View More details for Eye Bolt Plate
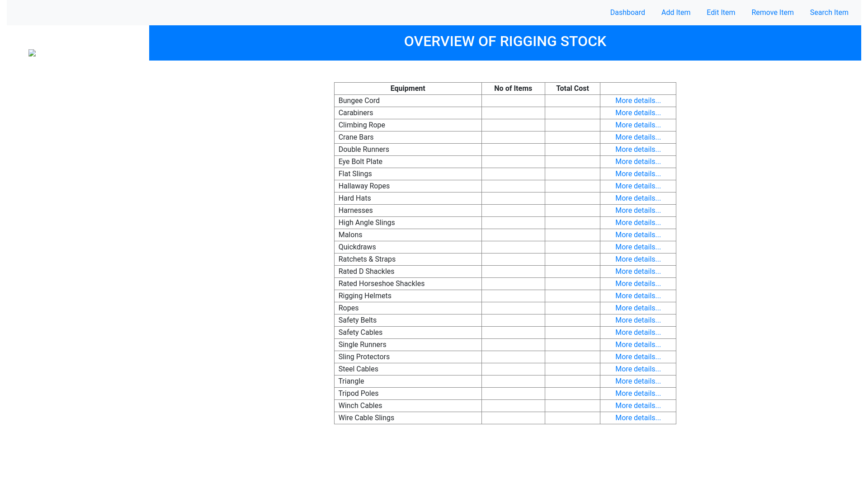The height and width of the screenshot is (488, 868). click(638, 162)
